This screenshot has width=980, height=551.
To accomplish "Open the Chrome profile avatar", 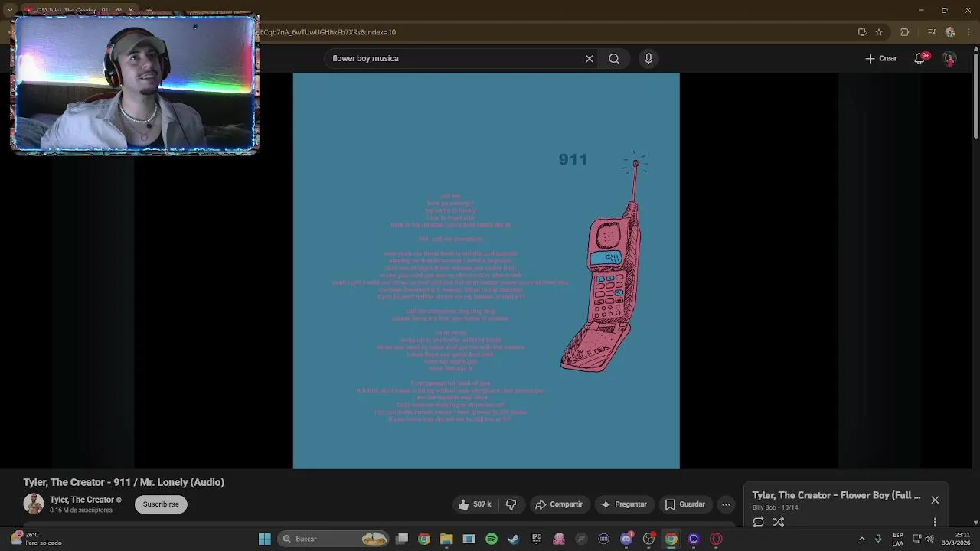I will [x=950, y=32].
